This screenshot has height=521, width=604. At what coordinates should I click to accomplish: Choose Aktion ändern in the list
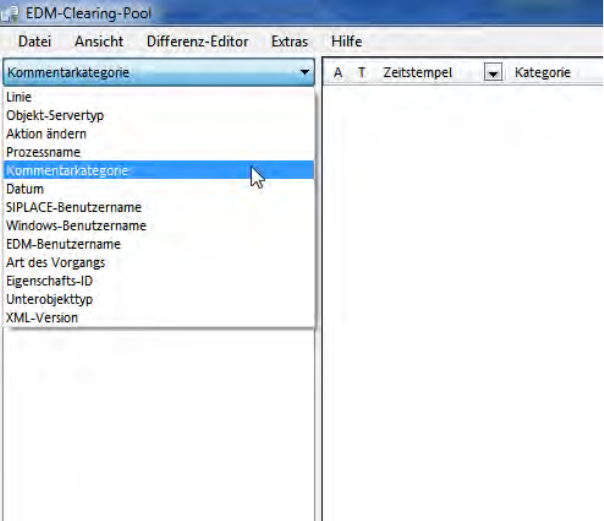click(x=159, y=134)
